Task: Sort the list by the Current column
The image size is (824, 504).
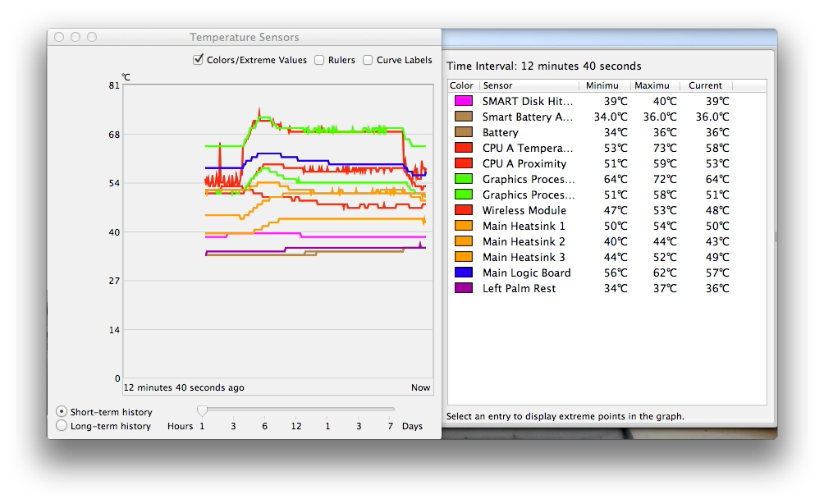Action: pyautogui.click(x=705, y=85)
